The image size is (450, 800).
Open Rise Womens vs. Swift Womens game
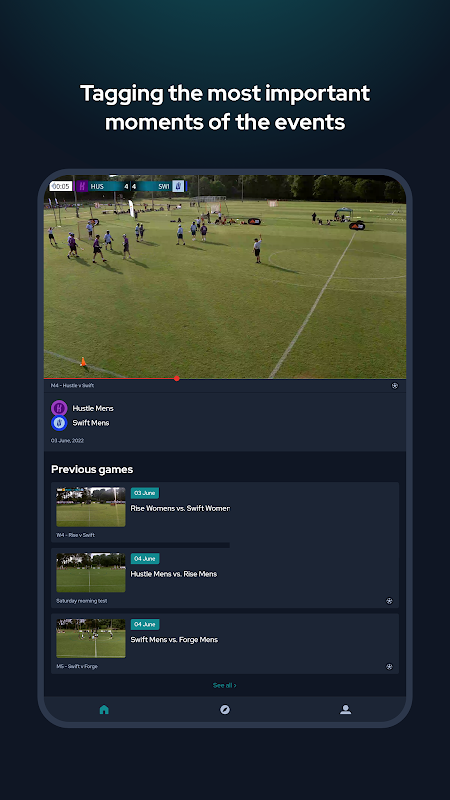click(180, 508)
